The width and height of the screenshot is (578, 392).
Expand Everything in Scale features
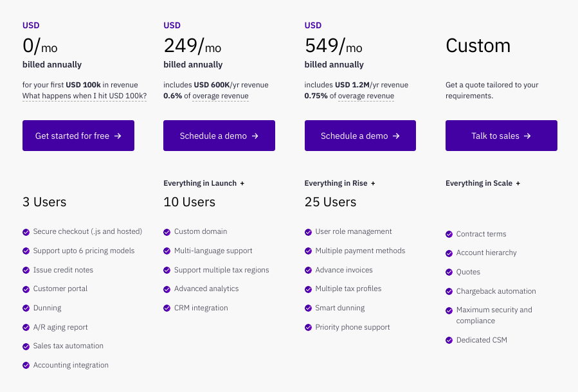click(x=518, y=183)
